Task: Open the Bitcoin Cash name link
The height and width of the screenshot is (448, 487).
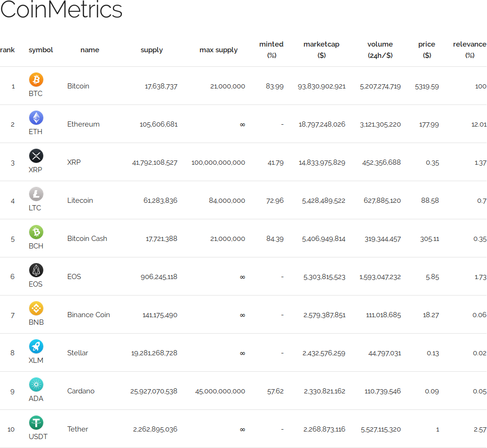Action: point(87,239)
